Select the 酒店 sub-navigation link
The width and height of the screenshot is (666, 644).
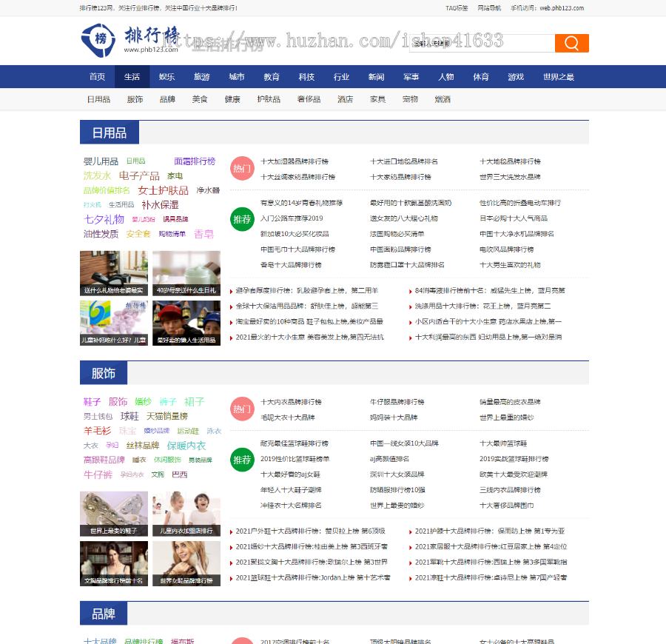[x=346, y=99]
